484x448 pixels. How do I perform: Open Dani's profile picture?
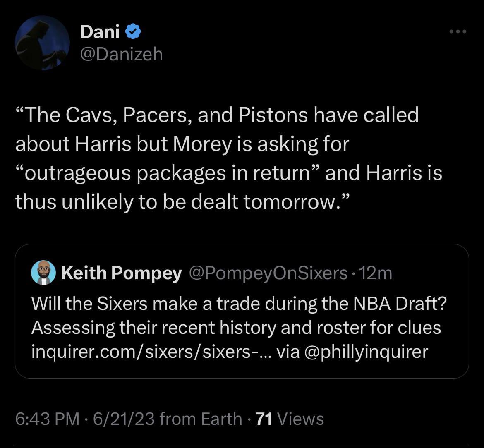click(42, 43)
